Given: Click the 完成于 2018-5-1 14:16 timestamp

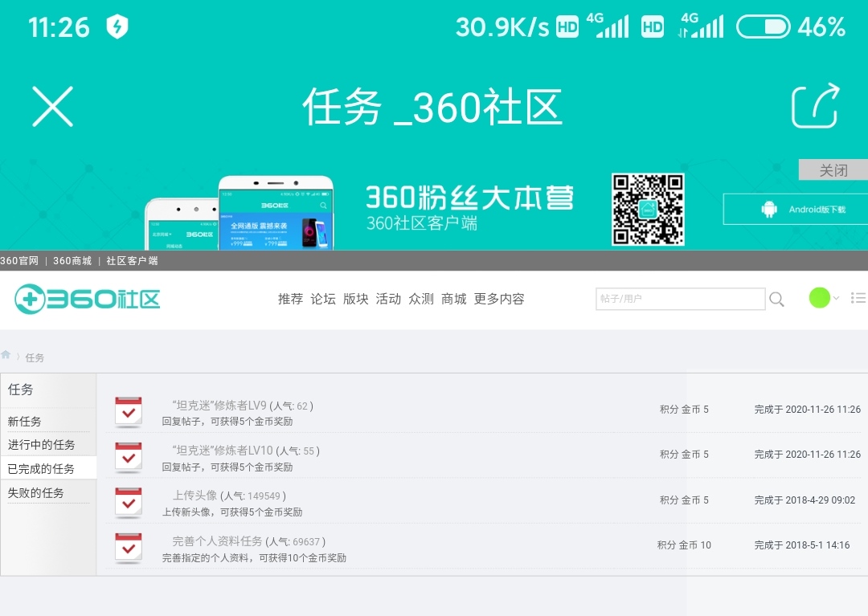Looking at the screenshot, I should 802,545.
